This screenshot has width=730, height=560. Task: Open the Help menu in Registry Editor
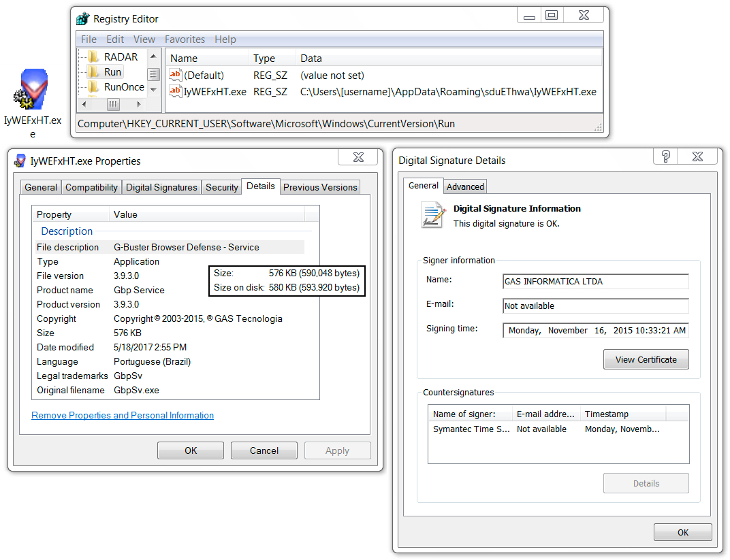225,39
